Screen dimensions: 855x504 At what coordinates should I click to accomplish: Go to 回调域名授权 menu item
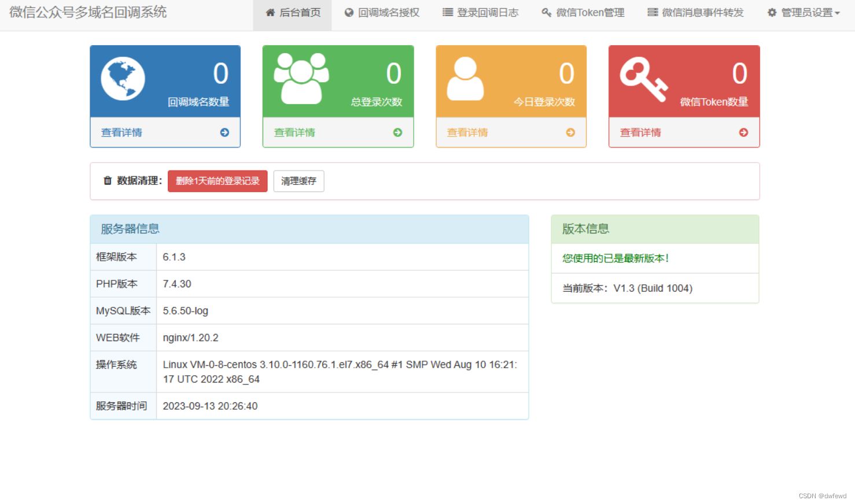pos(382,13)
